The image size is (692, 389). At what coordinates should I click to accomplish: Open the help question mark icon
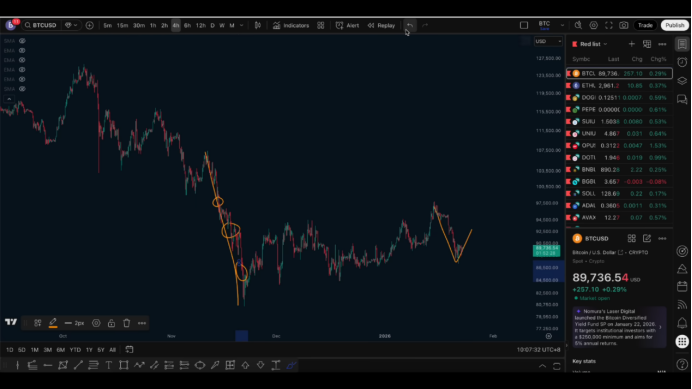click(x=682, y=364)
